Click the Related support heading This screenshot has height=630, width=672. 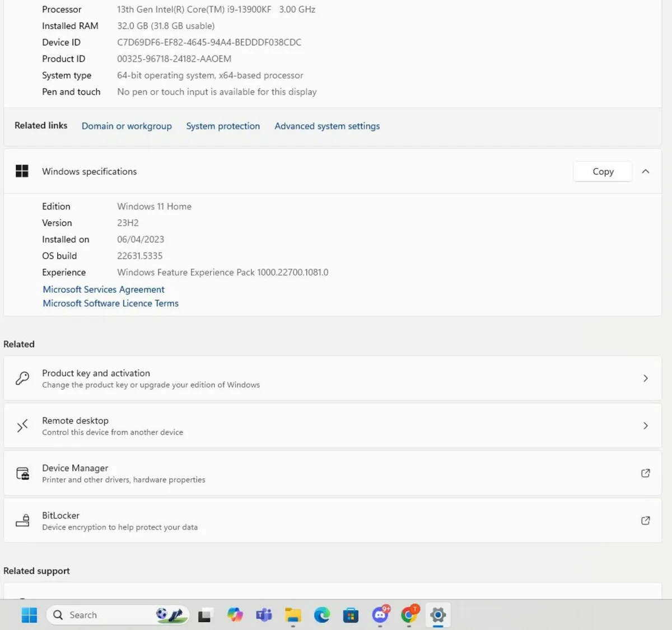point(36,571)
